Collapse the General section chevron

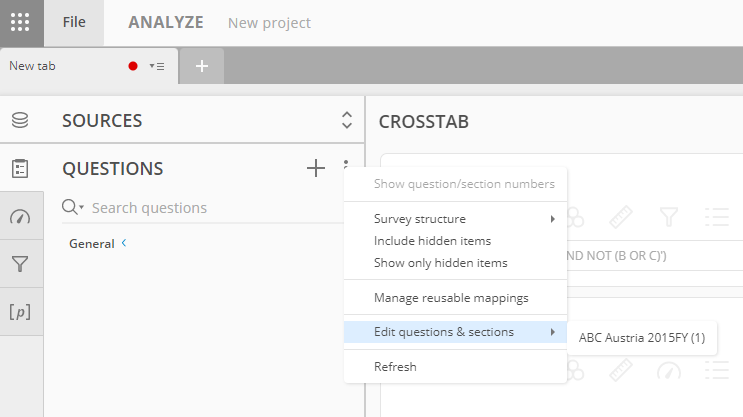coord(124,243)
